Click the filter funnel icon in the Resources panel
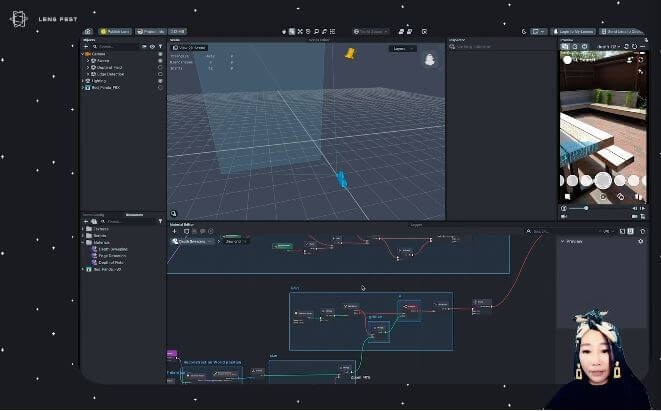This screenshot has height=411, width=661. [x=160, y=221]
